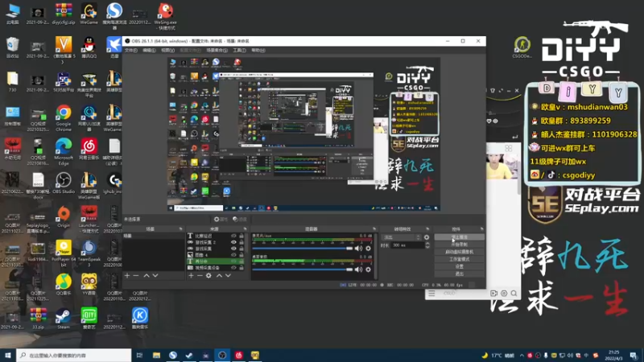The image size is (644, 362).
Task: Toggle lock of 游戏采集 2 source
Action: click(x=242, y=242)
